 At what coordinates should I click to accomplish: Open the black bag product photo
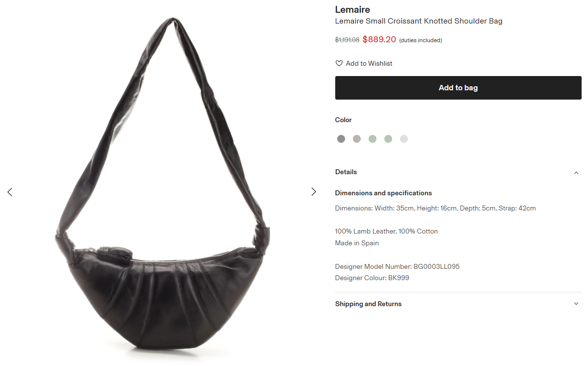pos(162,184)
